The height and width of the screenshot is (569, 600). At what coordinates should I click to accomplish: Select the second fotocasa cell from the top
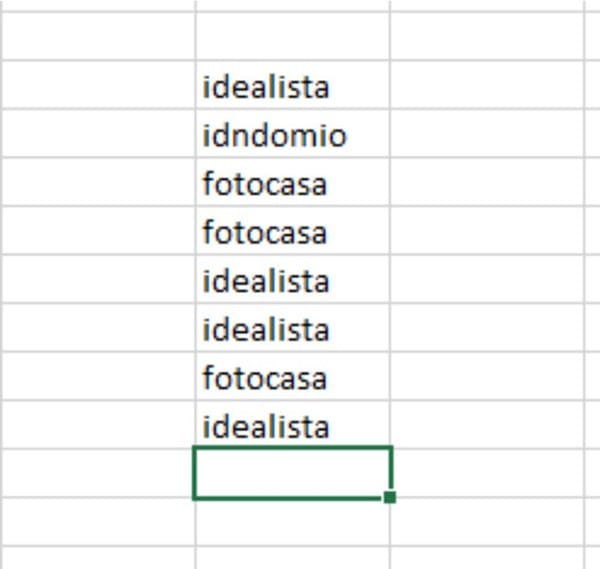[292, 232]
